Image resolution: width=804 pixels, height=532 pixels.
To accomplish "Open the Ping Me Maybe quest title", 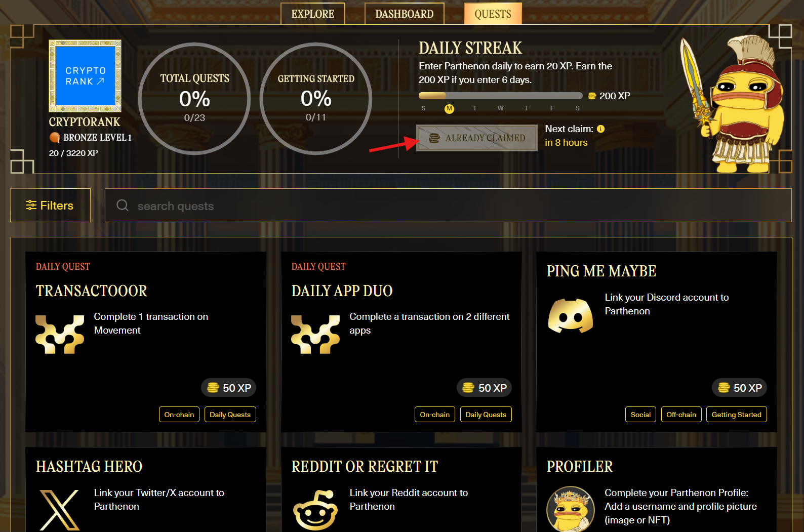I will 601,271.
